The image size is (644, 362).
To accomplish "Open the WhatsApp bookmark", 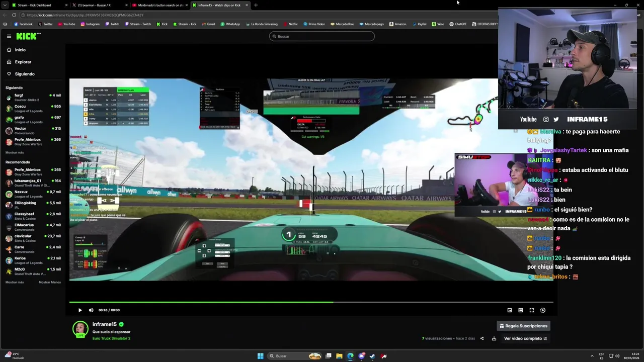I will click(x=230, y=24).
